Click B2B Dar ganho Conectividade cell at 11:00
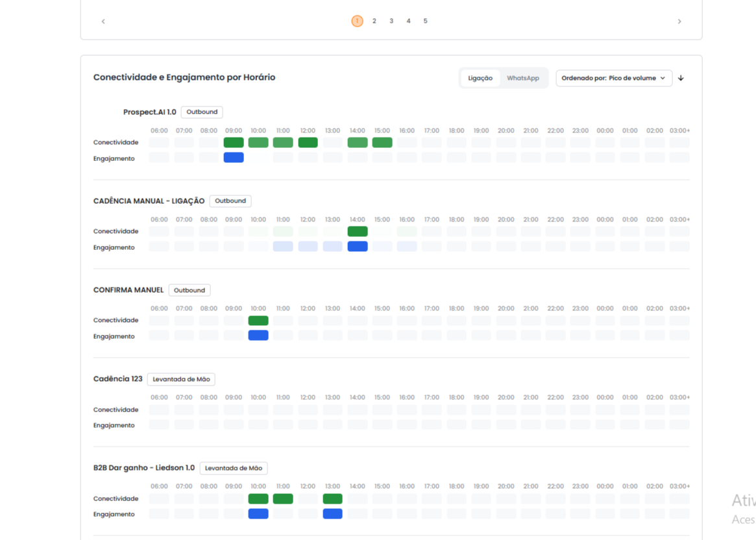 click(x=283, y=498)
